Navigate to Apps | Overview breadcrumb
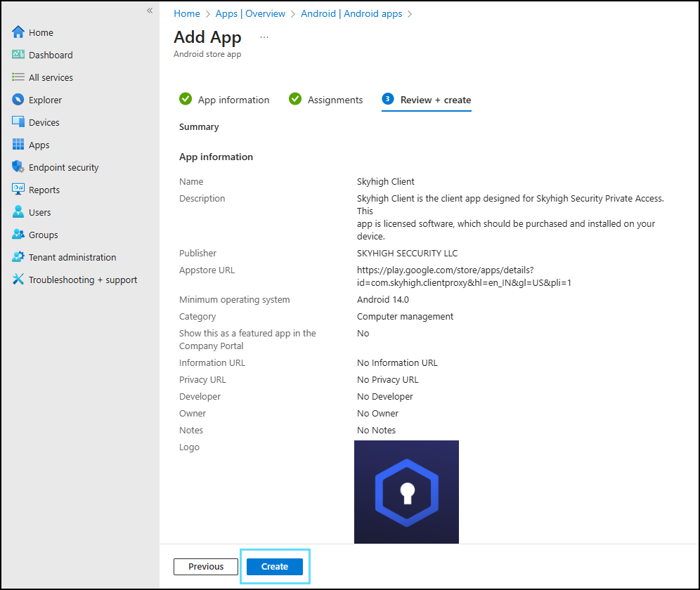700x590 pixels. (x=251, y=13)
